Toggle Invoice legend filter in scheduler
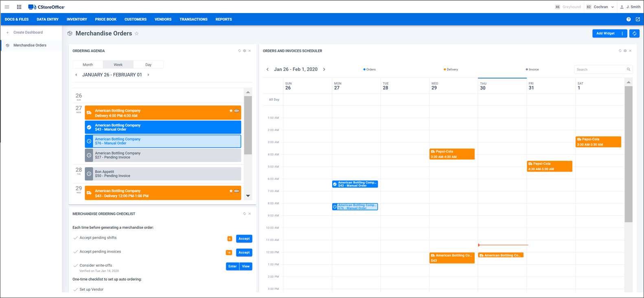The height and width of the screenshot is (298, 644). pos(532,70)
